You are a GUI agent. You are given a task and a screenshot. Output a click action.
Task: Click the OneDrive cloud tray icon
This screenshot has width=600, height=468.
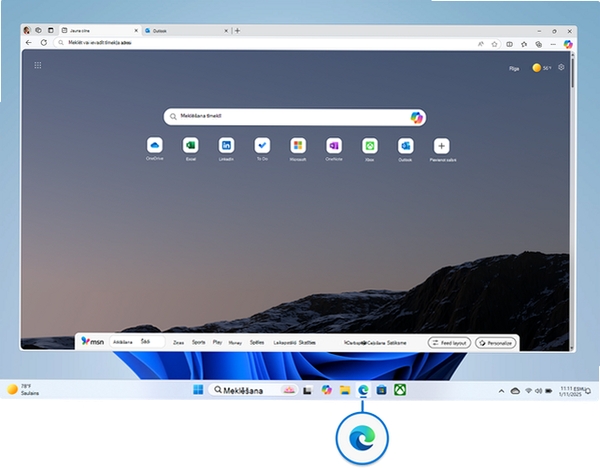515,391
